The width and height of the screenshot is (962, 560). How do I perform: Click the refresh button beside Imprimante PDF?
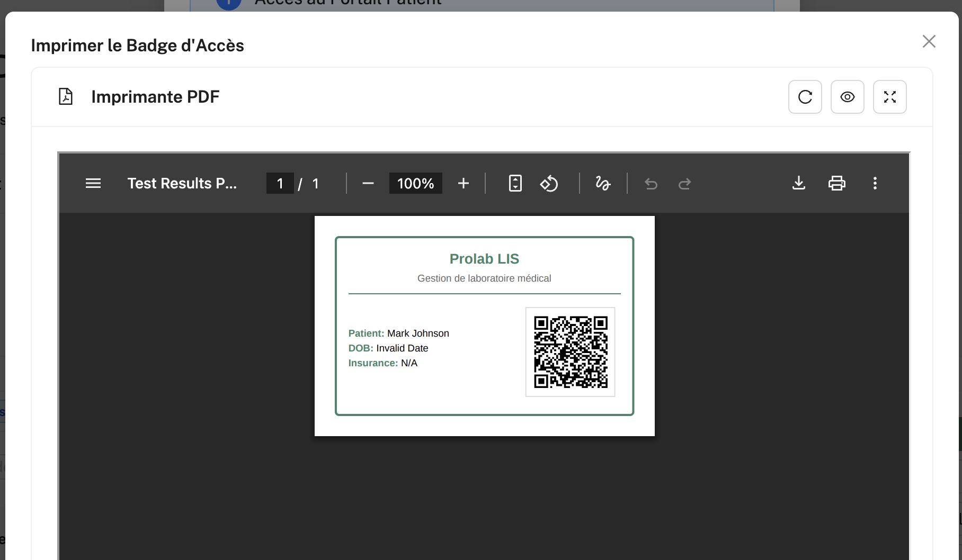805,97
